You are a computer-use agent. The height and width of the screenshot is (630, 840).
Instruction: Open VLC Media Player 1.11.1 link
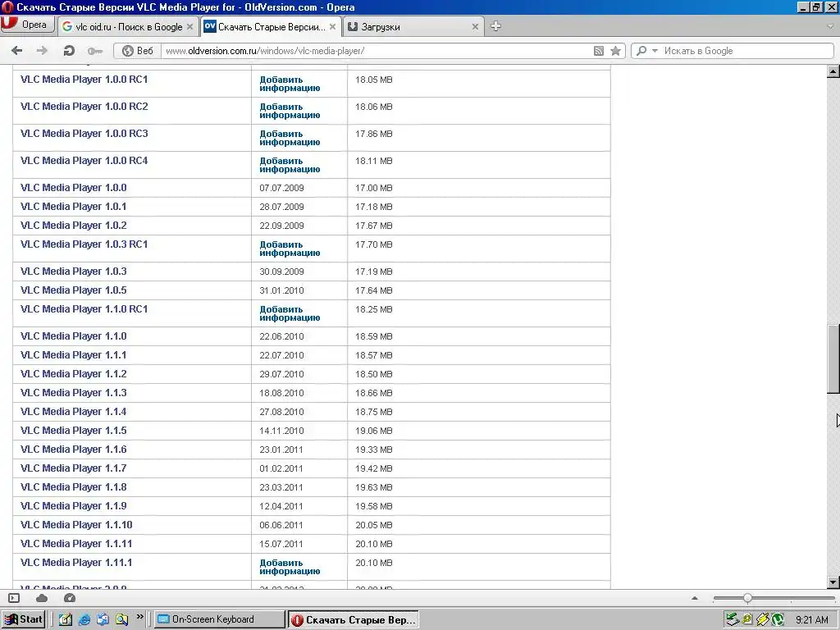[76, 562]
